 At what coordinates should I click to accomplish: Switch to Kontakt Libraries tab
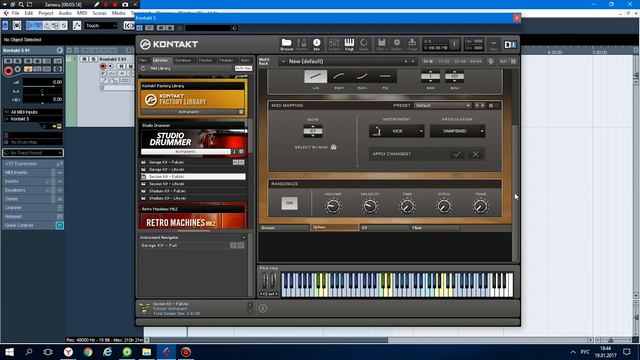[161, 60]
